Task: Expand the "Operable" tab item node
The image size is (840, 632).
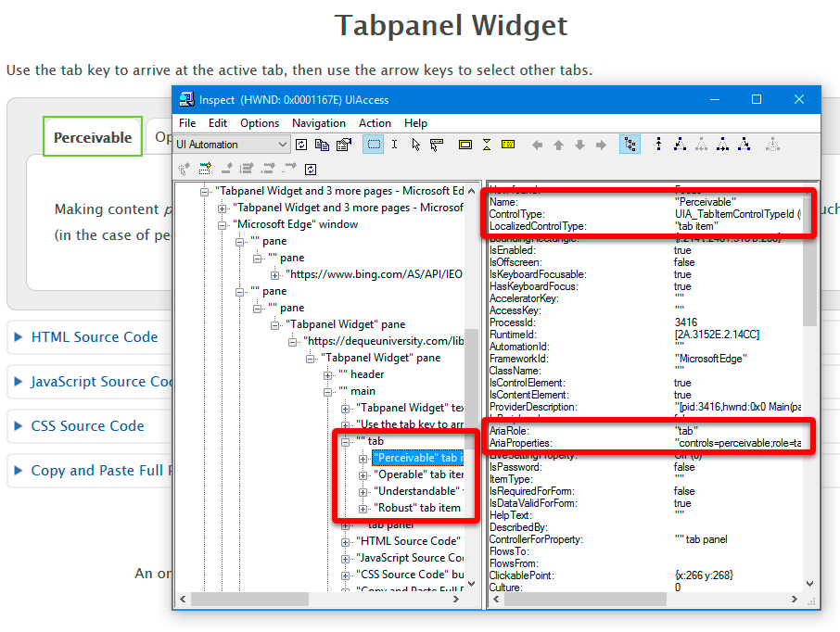Action: point(363,474)
